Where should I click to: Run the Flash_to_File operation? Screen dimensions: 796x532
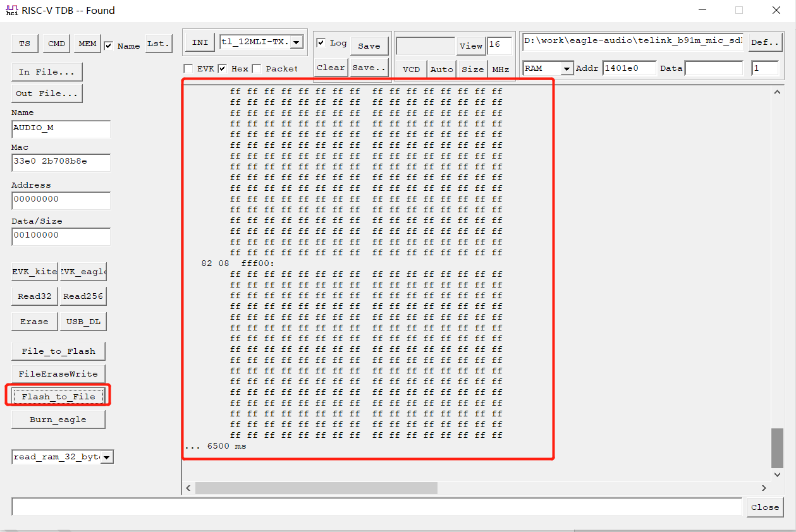[x=58, y=396]
